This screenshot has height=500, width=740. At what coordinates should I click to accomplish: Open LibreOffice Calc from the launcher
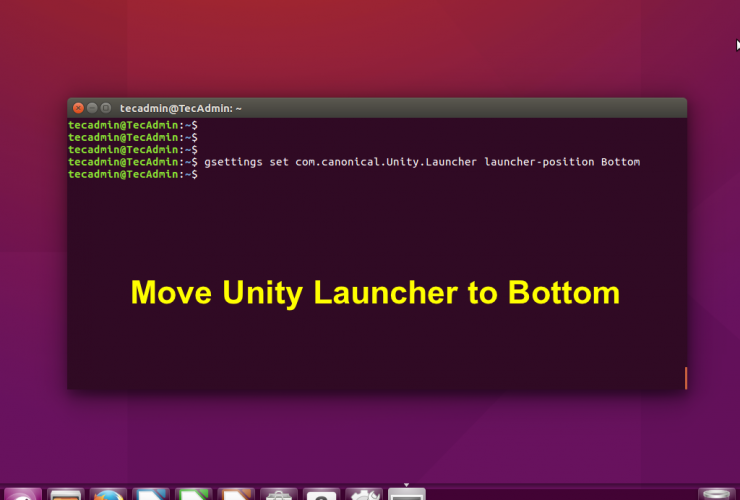point(194,493)
